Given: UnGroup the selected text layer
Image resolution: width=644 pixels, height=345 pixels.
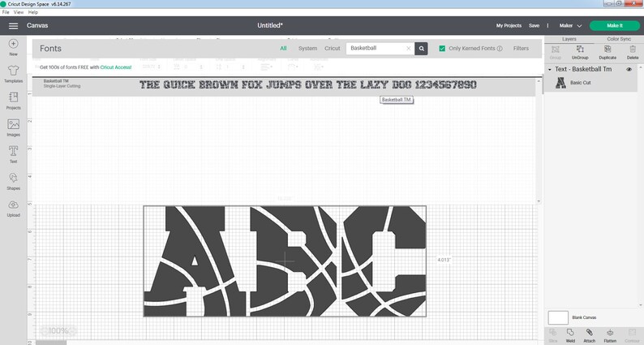Looking at the screenshot, I should [x=580, y=52].
